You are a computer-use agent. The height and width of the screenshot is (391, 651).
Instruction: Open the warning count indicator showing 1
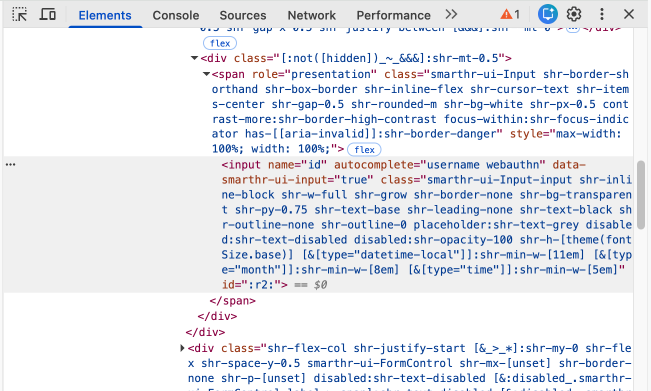coord(510,15)
